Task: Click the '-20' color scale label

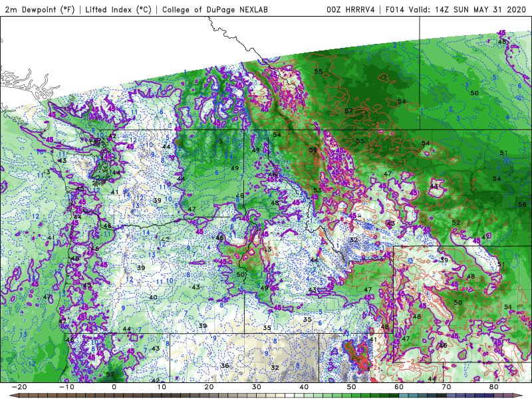Action: coord(19,387)
